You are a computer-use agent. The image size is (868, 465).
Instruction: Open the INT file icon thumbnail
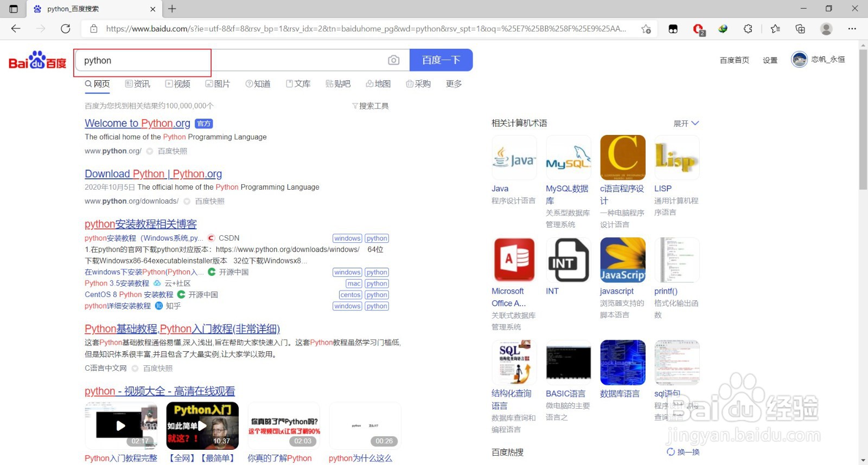[569, 260]
